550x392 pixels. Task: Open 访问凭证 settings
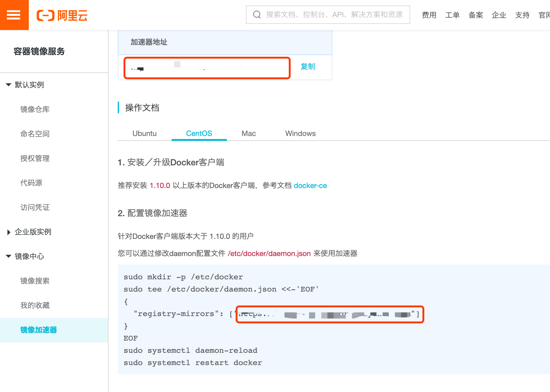[x=35, y=207]
